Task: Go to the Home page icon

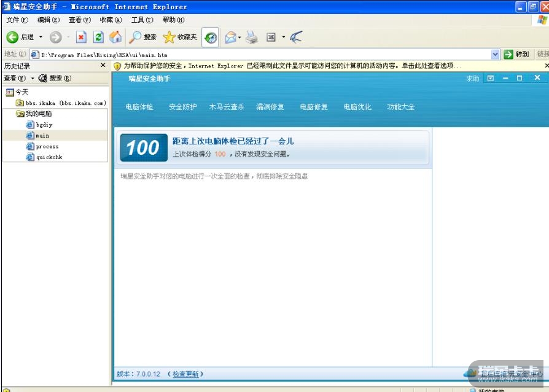Action: point(115,37)
